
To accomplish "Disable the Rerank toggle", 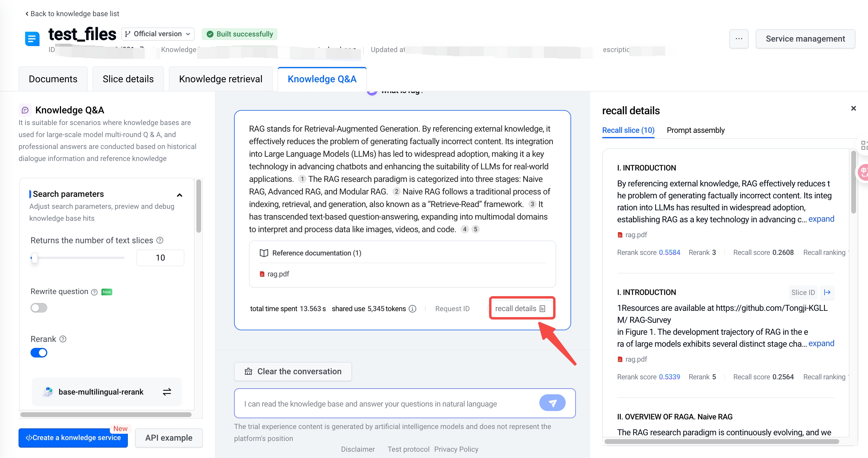I will coord(39,353).
